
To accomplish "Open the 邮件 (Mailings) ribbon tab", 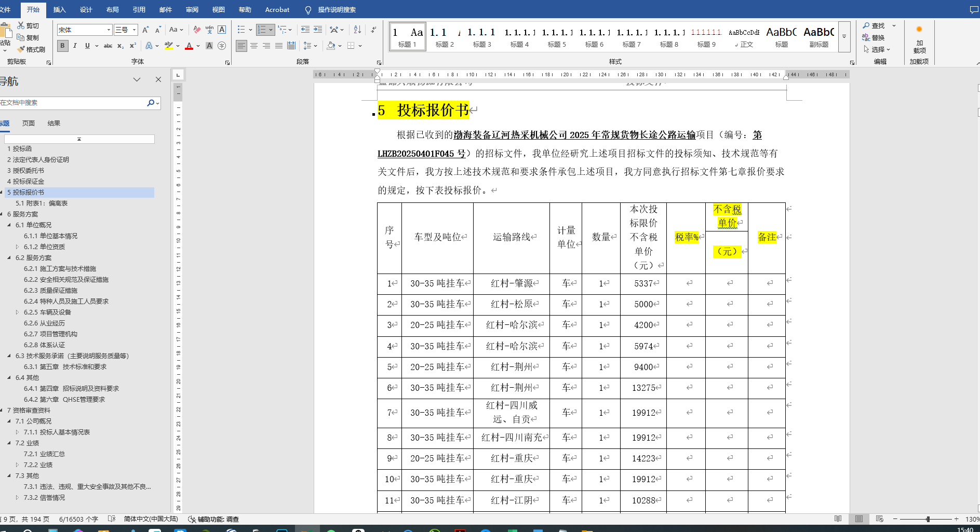I will coord(166,9).
